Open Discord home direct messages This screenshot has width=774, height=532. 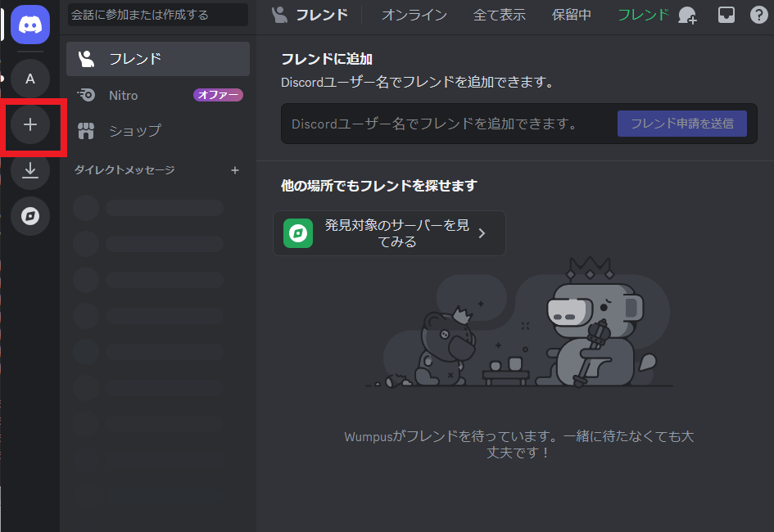click(30, 25)
